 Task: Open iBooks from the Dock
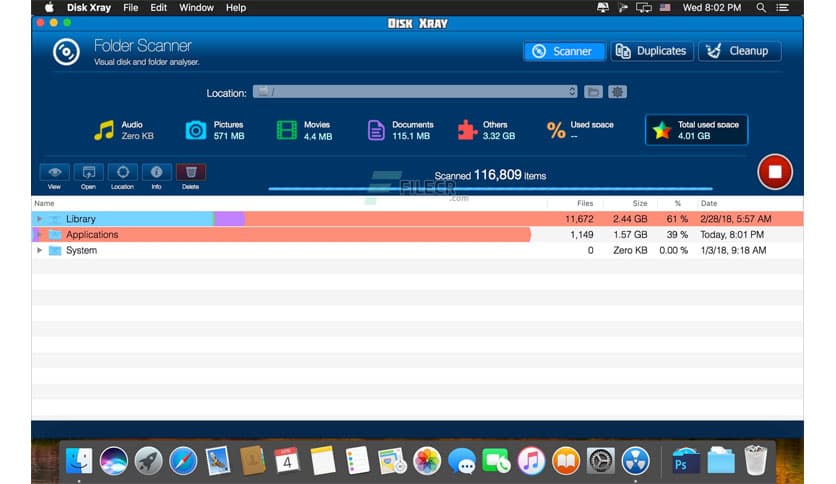tap(566, 461)
